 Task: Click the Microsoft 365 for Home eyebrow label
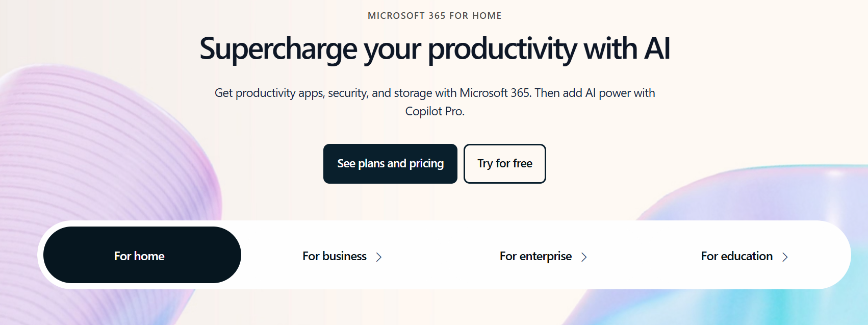[x=435, y=16]
